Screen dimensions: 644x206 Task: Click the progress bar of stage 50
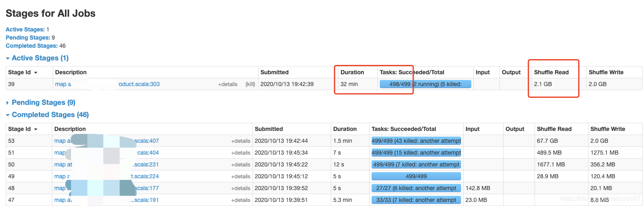tap(416, 164)
